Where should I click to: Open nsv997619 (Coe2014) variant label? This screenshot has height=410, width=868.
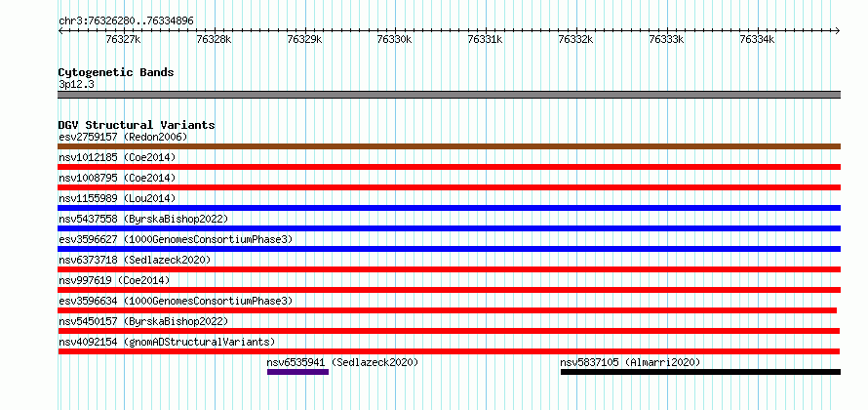(114, 280)
